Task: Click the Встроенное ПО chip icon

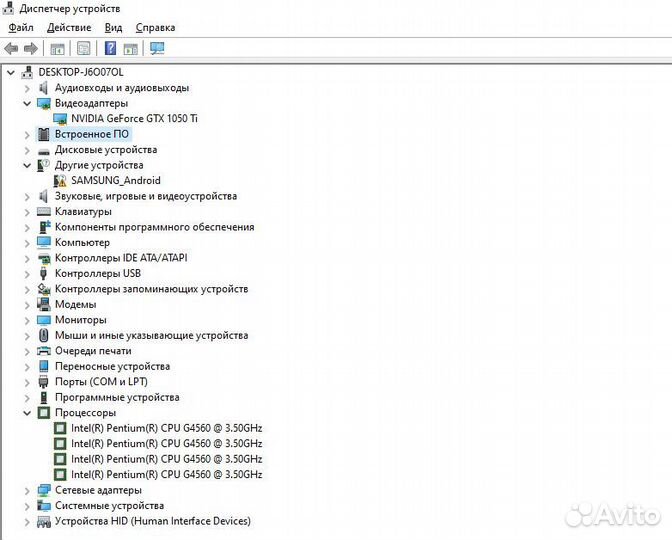Action: (x=44, y=134)
